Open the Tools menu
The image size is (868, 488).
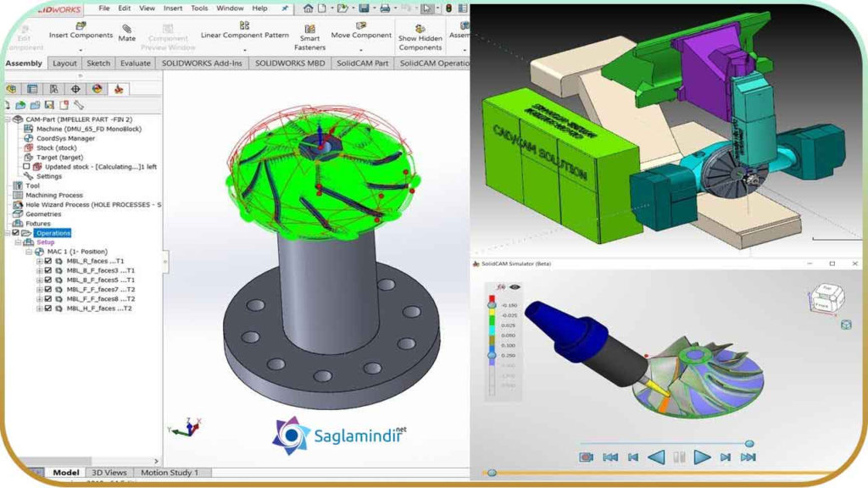pos(199,8)
